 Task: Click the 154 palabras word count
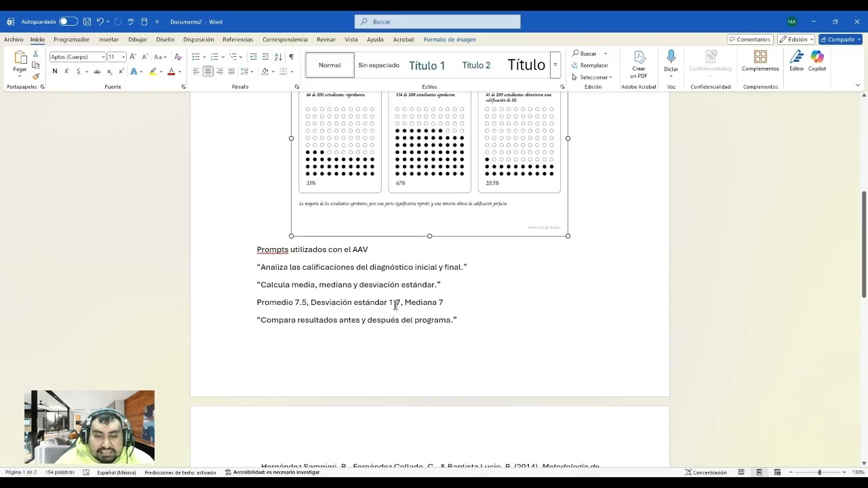pyautogui.click(x=60, y=472)
